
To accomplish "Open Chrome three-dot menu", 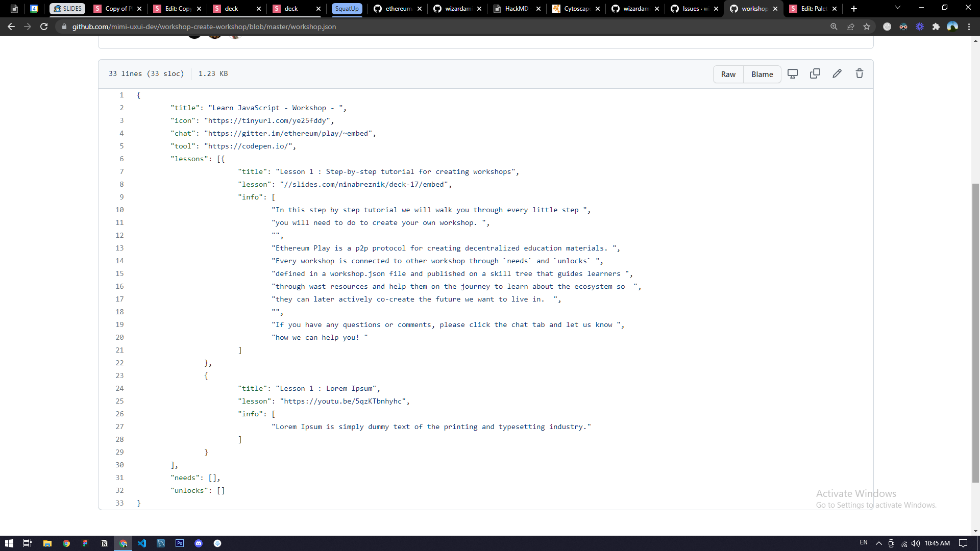I will [969, 27].
